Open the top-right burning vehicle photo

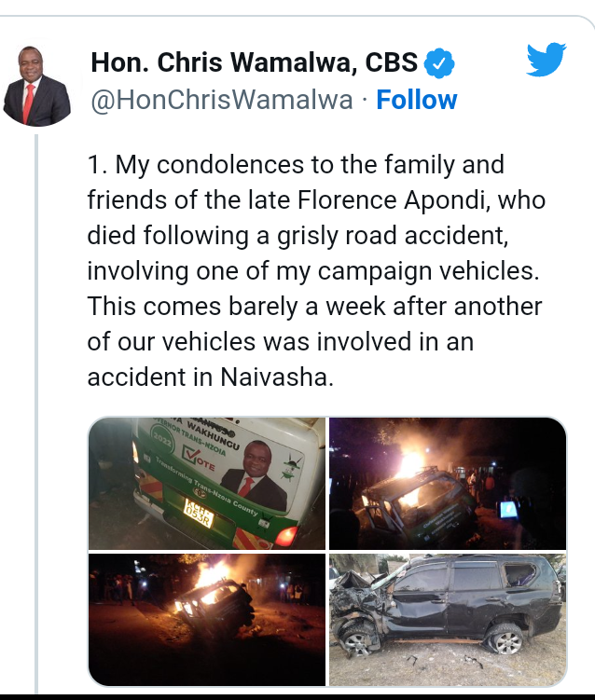click(x=448, y=484)
